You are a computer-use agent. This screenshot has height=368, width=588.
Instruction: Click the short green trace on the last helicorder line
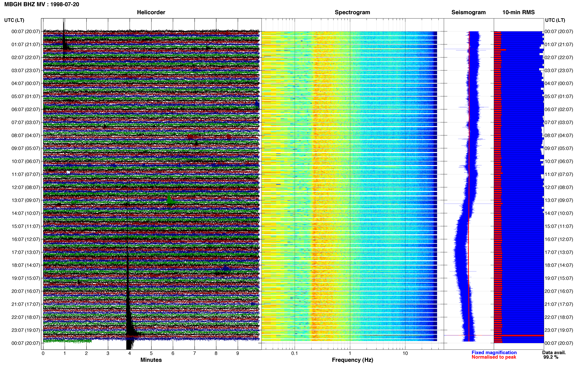coord(67,341)
